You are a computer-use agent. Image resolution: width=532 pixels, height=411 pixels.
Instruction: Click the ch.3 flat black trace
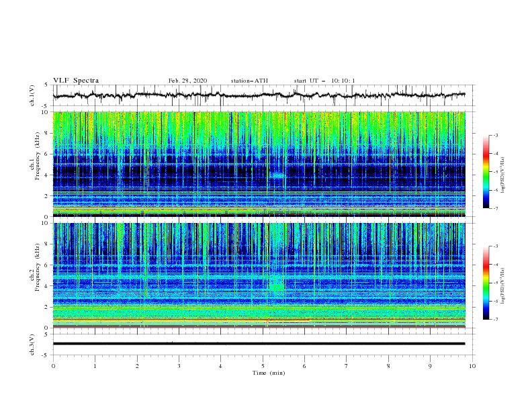[x=259, y=344]
